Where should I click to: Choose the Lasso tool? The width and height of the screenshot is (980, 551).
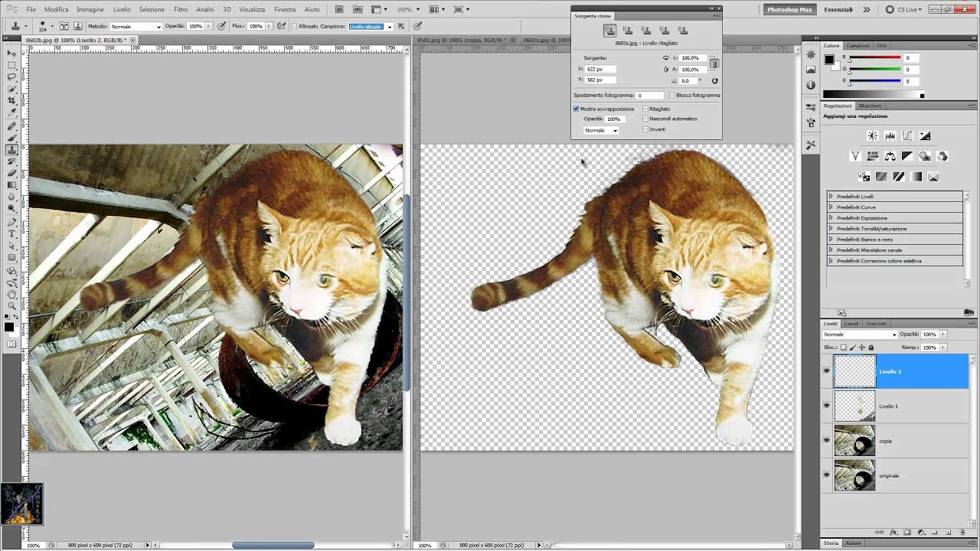(x=11, y=77)
